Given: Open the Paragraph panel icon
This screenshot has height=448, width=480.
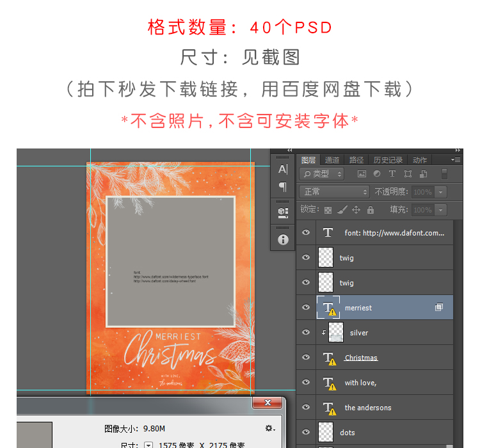Looking at the screenshot, I should click(x=283, y=187).
